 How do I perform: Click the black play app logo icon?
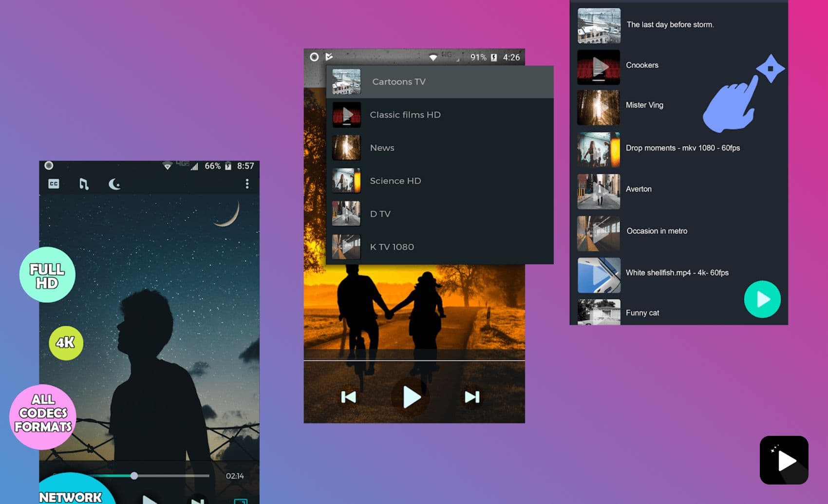coord(784,460)
